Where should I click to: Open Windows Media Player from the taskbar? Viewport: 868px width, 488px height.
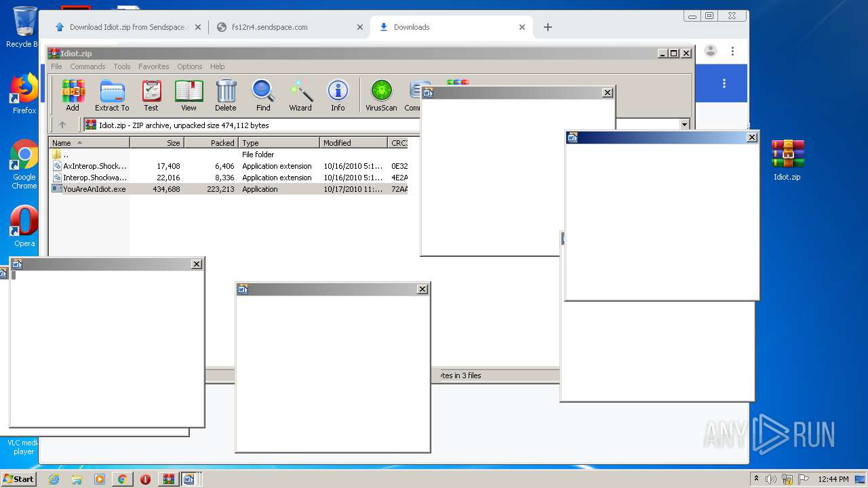(100, 479)
